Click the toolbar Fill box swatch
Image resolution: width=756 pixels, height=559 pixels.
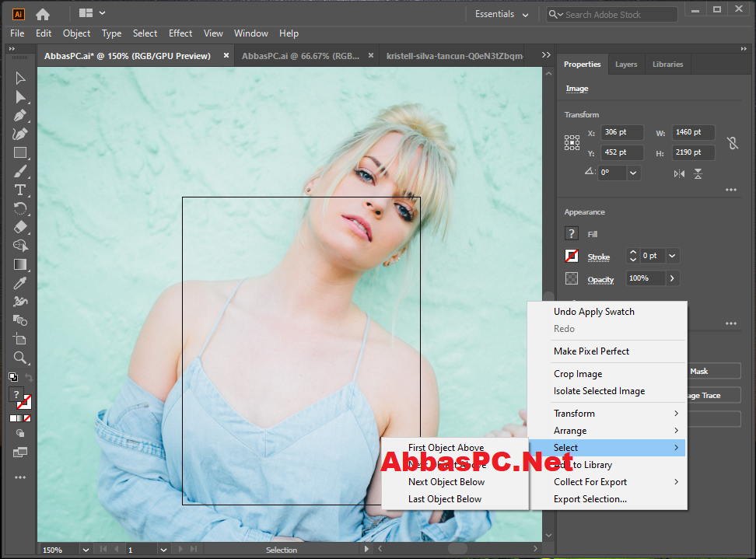[x=16, y=395]
